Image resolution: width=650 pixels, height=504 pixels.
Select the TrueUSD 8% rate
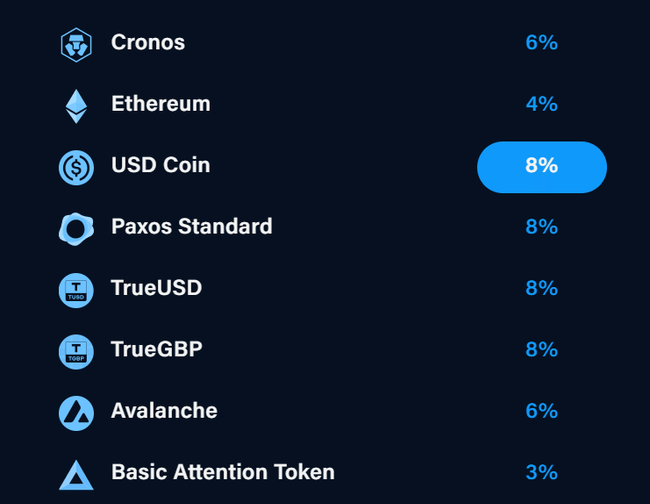pyautogui.click(x=541, y=288)
